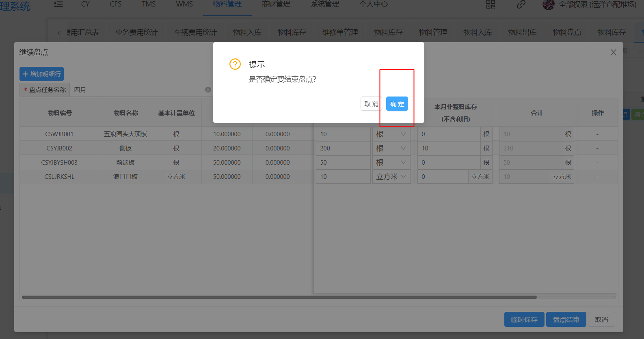The width and height of the screenshot is (644, 339).
Task: Clear the 盘点任务名称 field with the clear icon
Action: [x=208, y=90]
